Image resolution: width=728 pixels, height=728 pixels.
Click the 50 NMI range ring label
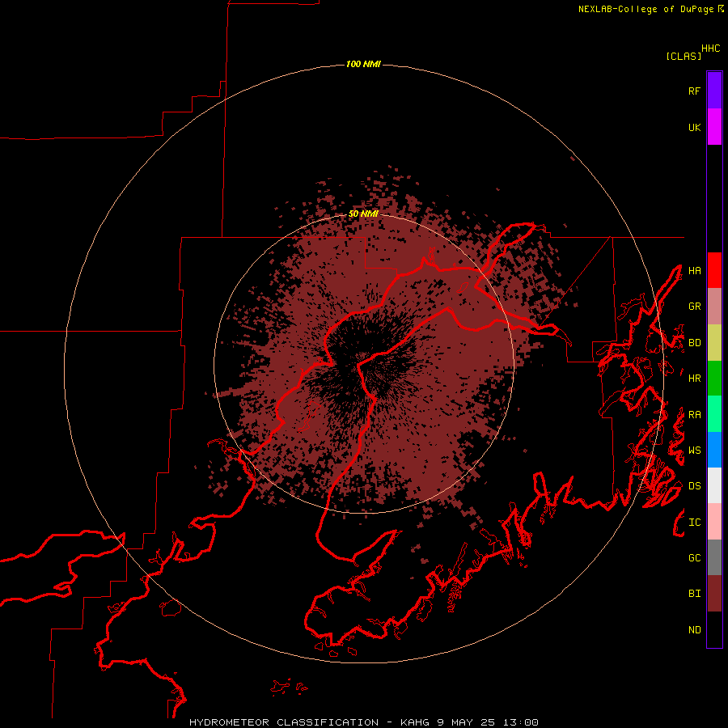(x=363, y=214)
